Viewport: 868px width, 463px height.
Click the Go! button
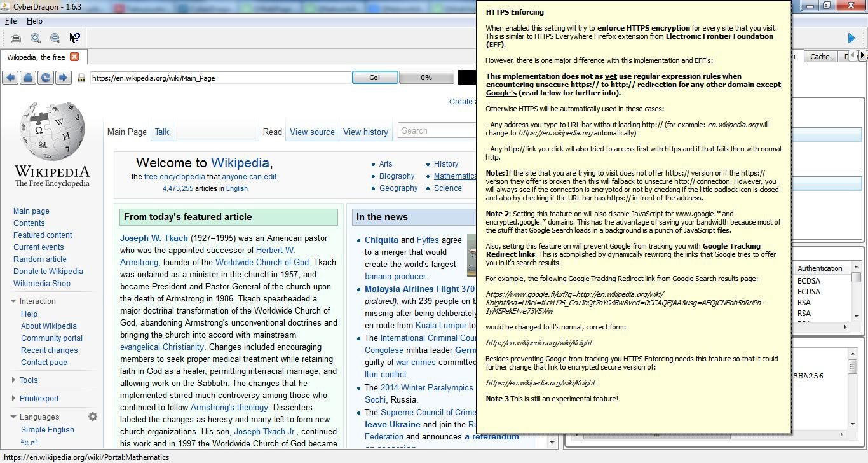point(375,78)
